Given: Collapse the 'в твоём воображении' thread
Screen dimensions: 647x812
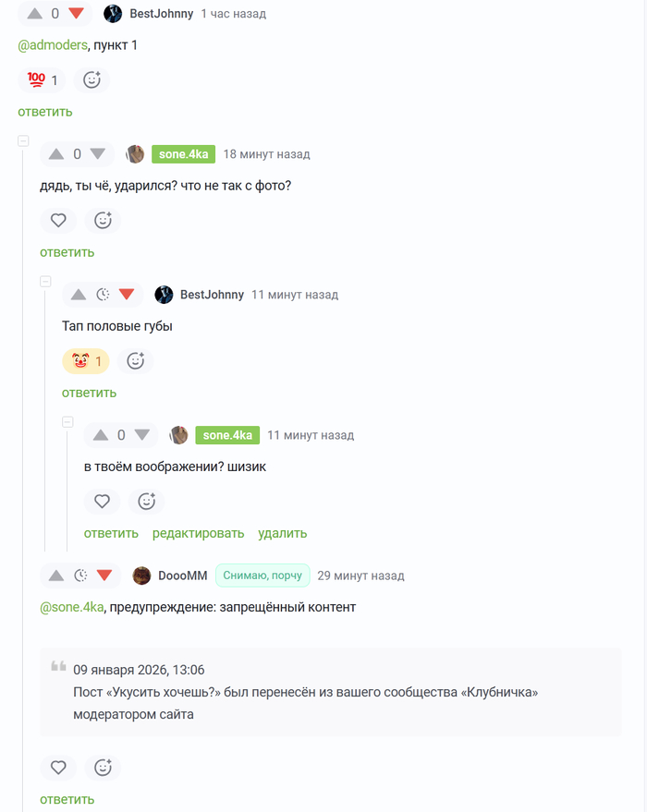Looking at the screenshot, I should tap(67, 421).
